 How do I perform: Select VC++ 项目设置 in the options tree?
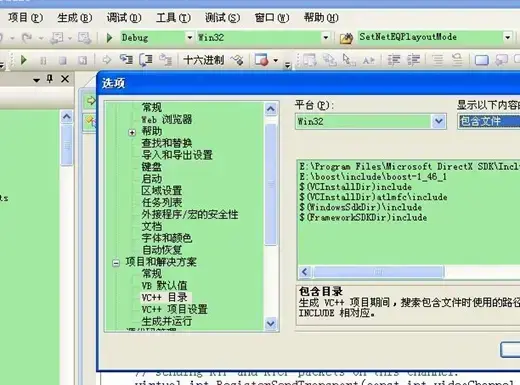click(x=175, y=309)
